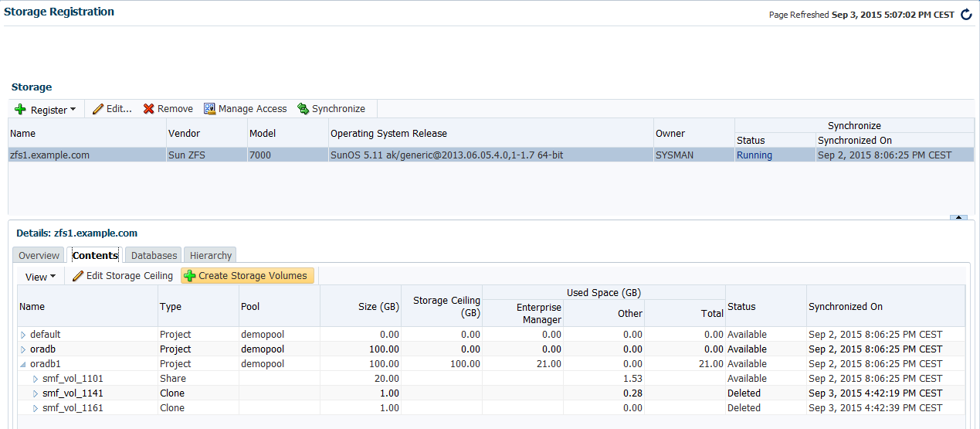The height and width of the screenshot is (429, 980).
Task: Open the View dropdown menu
Action: [40, 277]
